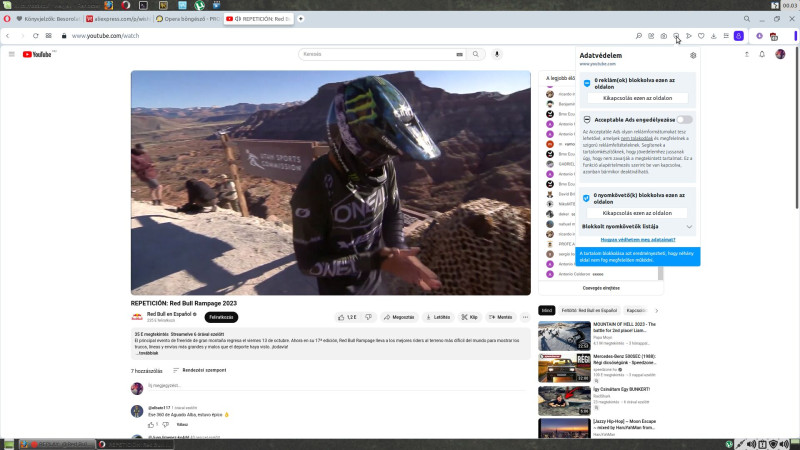This screenshot has width=800, height=450.
Task: Click the main video player
Action: [331, 183]
